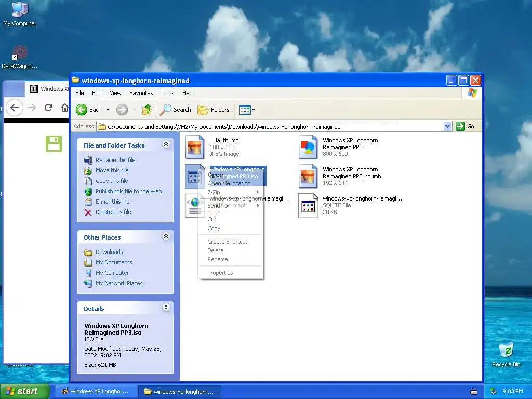Choose Open file location in context menu
Screen dimensions: 532x399
coord(231,183)
